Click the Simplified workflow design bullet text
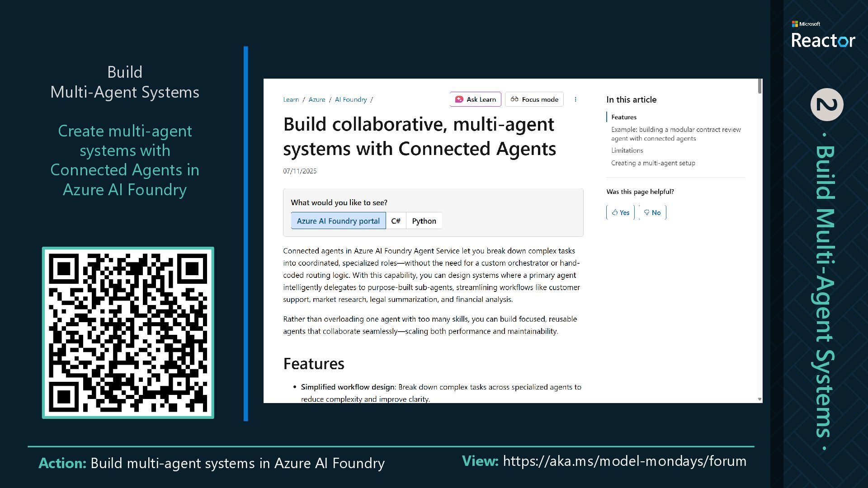 (x=441, y=393)
